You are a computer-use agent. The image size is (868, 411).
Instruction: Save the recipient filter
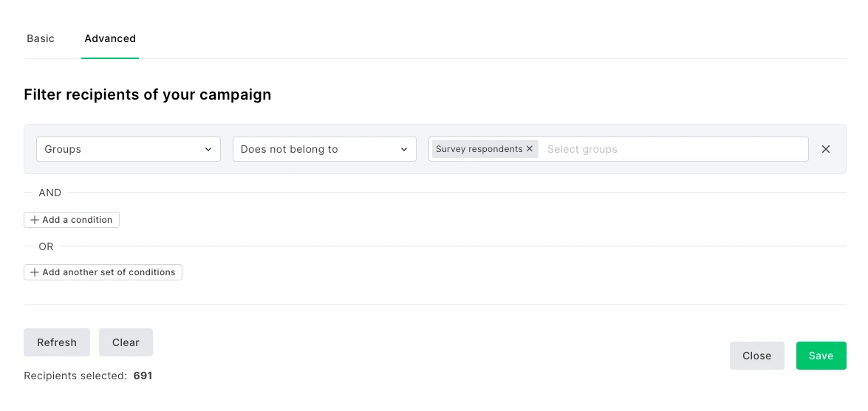[821, 356]
